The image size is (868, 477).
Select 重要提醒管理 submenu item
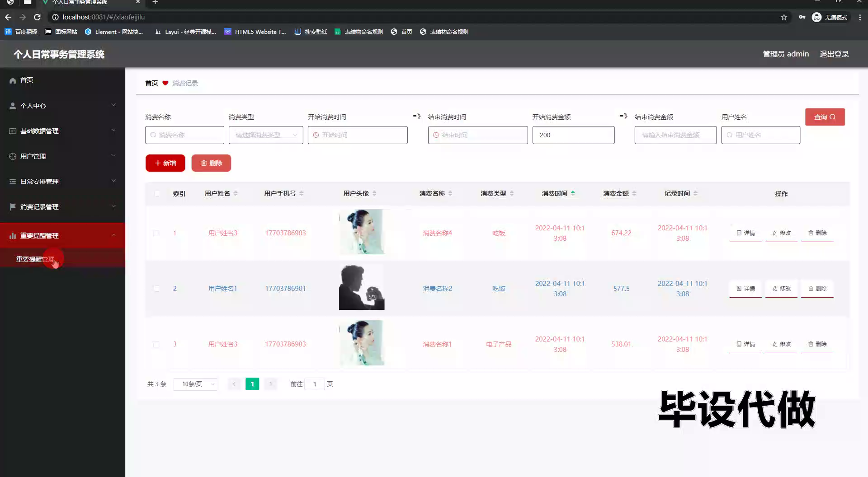click(x=62, y=259)
